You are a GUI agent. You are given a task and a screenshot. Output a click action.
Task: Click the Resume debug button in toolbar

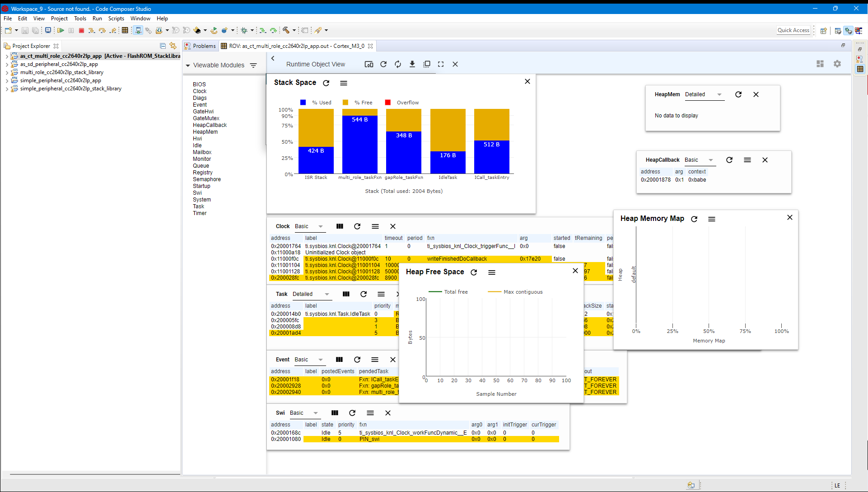coord(61,30)
